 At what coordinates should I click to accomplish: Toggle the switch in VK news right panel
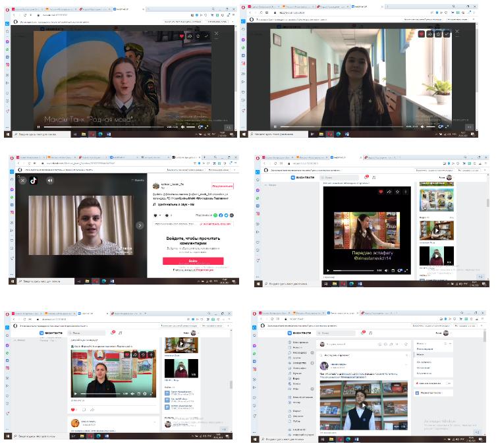coord(449,383)
